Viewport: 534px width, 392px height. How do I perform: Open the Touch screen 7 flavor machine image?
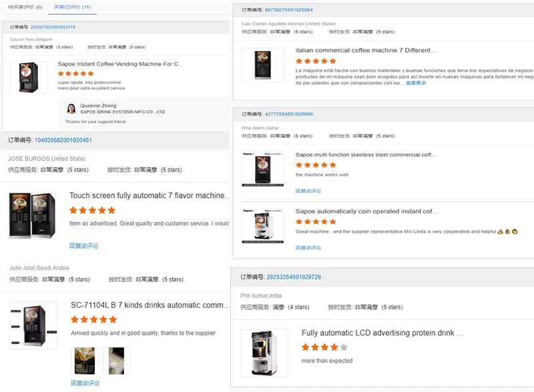[x=33, y=215]
